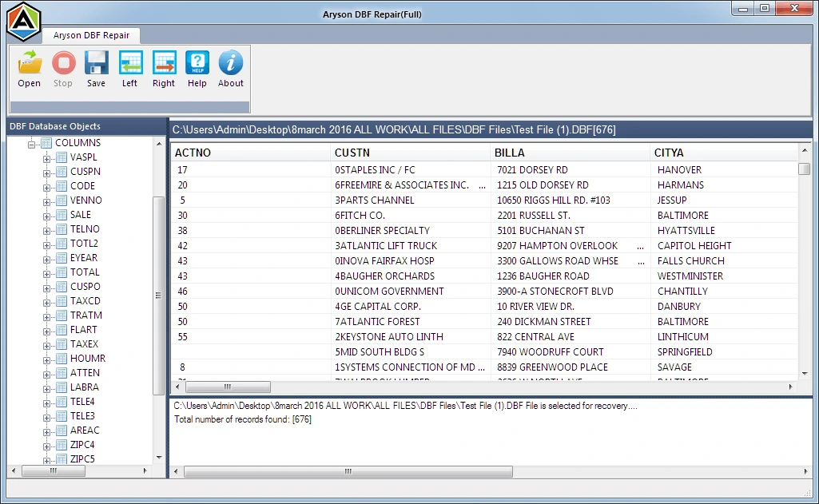Click the data grid scroll-right arrow
Viewport: 819px width, 504px height.
pyautogui.click(x=791, y=387)
